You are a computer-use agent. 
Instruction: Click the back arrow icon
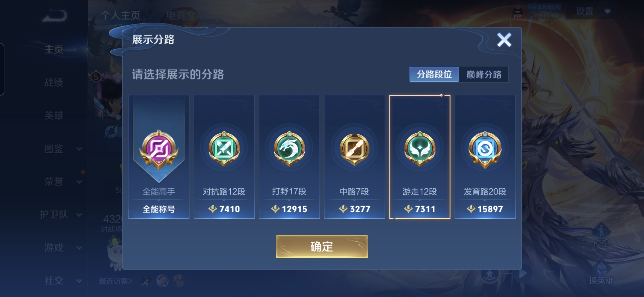(54, 16)
